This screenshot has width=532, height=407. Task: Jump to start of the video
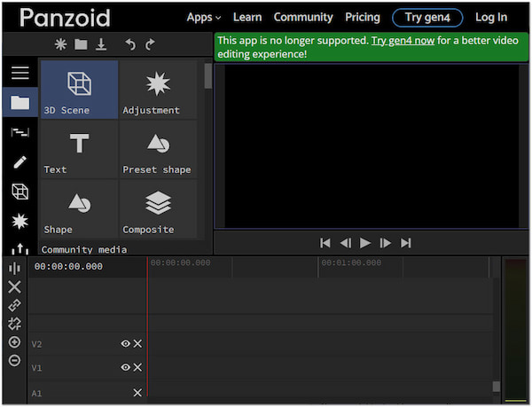point(325,243)
